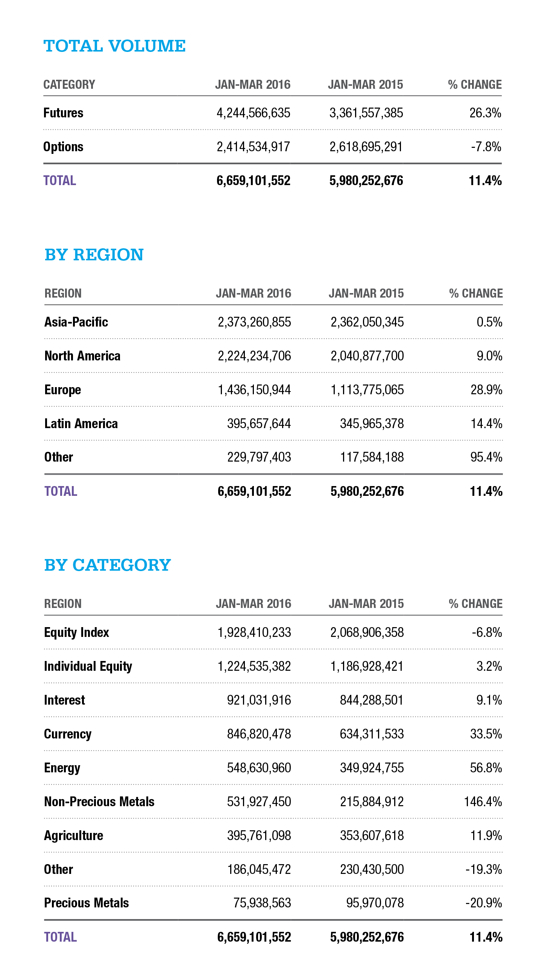The image size is (539, 980).
Task: Select the BY REGION section title
Action: point(94,255)
